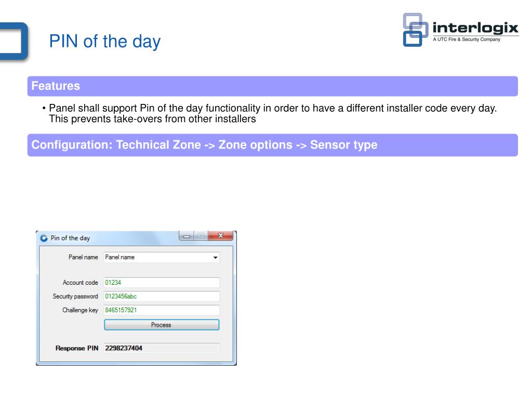Click the Features section header bar

click(272, 86)
